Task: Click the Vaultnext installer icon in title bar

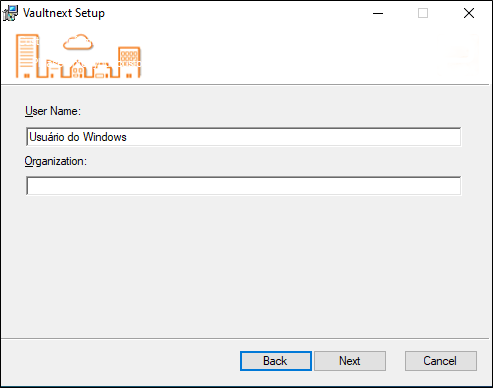Action: click(x=10, y=13)
